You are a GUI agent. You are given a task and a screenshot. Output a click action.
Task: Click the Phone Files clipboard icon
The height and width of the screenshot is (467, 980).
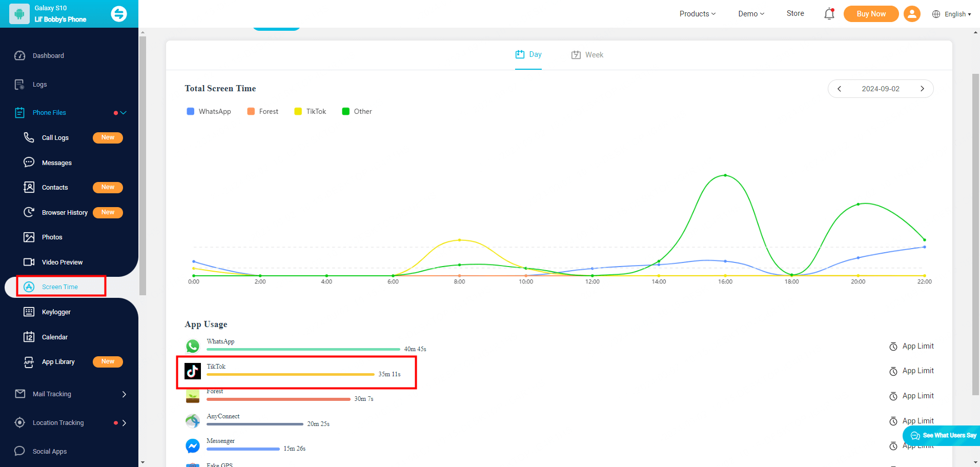pyautogui.click(x=19, y=113)
